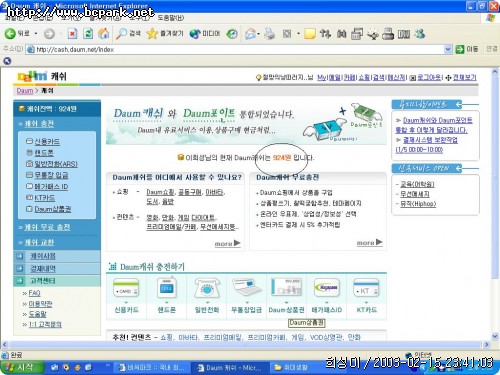Click the KT카드 charging image
Viewport: 500px width, 375px height.
pyautogui.click(x=366, y=287)
